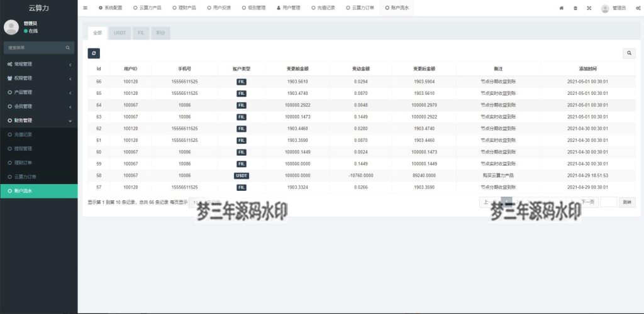Click the 89240.0000 balance cell
The image size is (644, 314).
coord(425,175)
